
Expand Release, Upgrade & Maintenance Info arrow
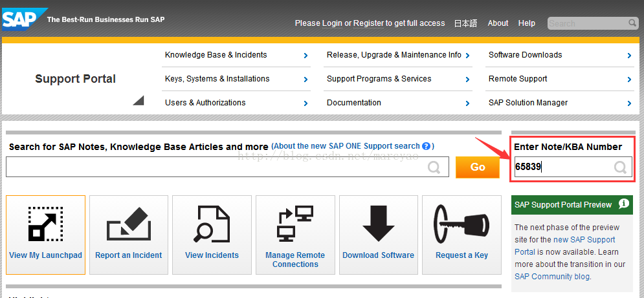pos(467,56)
